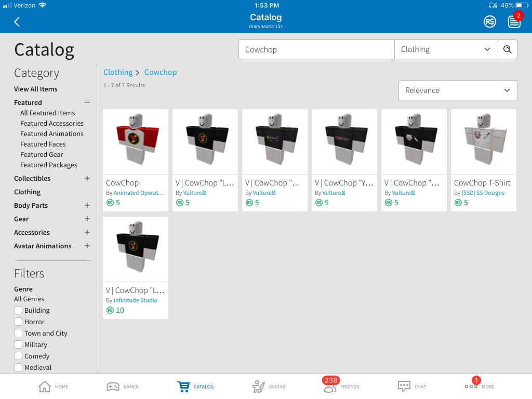Viewport: 532px width, 399px height.
Task: Click the maryneat8: 13+ header text
Action: coord(265,26)
